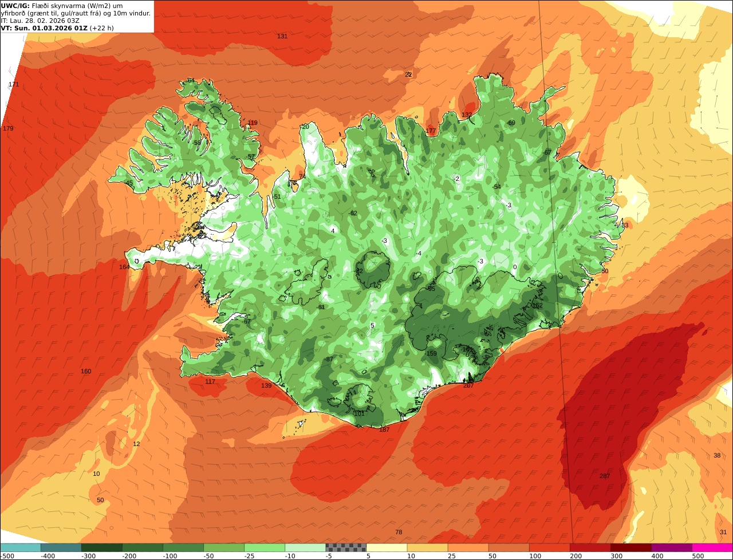Click the map value 187 on the south coast

(x=384, y=429)
